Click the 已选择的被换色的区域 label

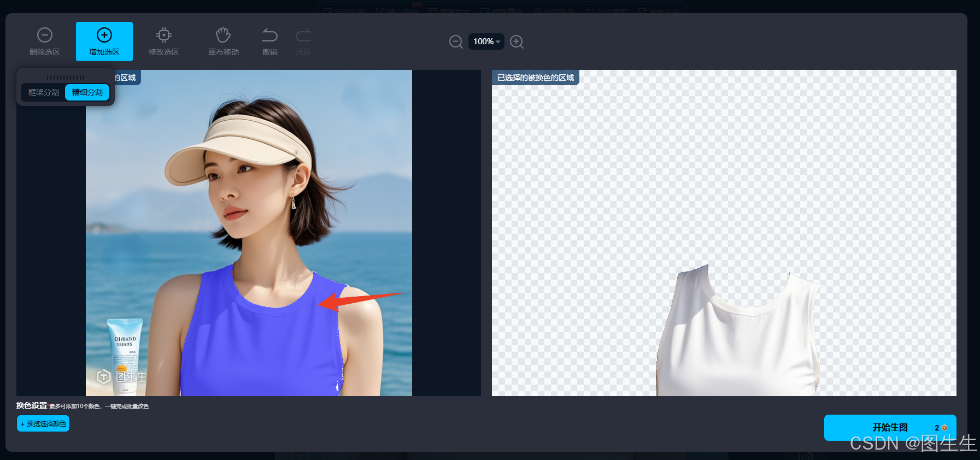[x=536, y=78]
